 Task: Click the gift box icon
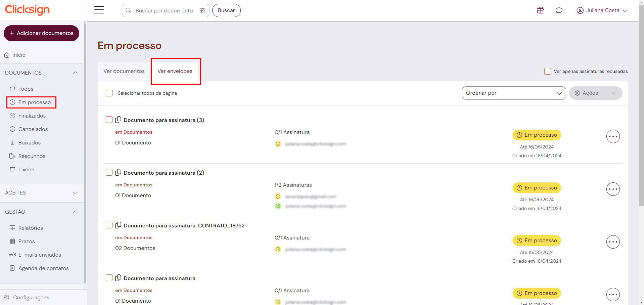pyautogui.click(x=540, y=10)
